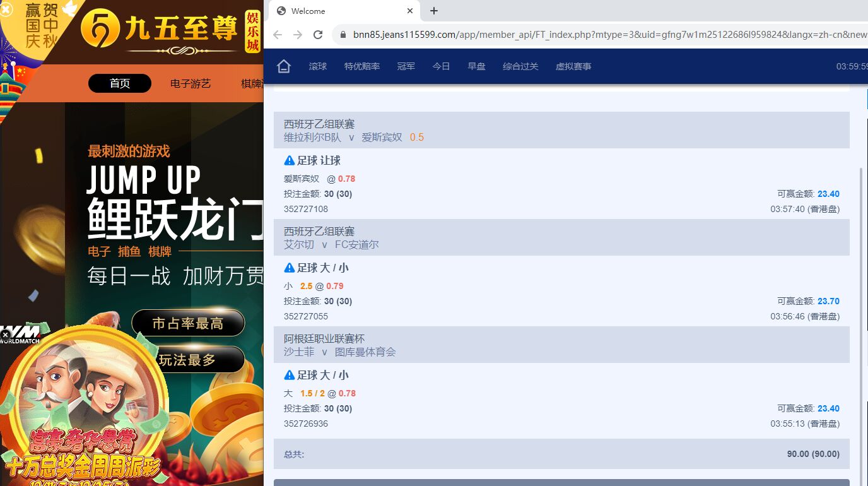Open the 特优赔率 section
This screenshot has width=868, height=486.
[362, 66]
